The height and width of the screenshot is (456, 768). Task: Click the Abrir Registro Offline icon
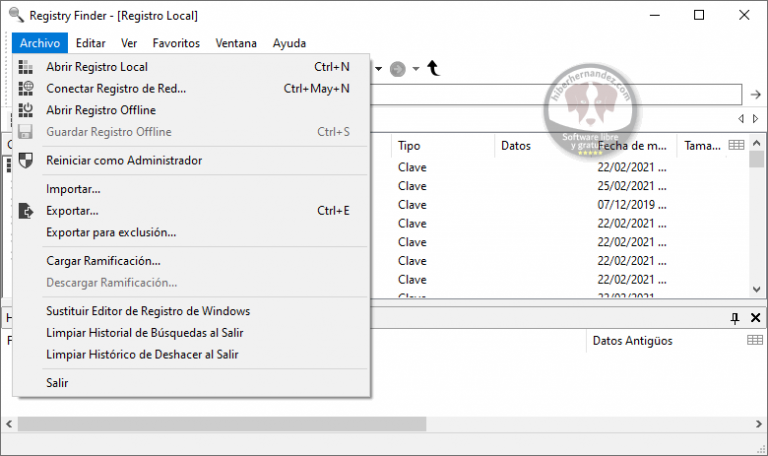(x=27, y=110)
